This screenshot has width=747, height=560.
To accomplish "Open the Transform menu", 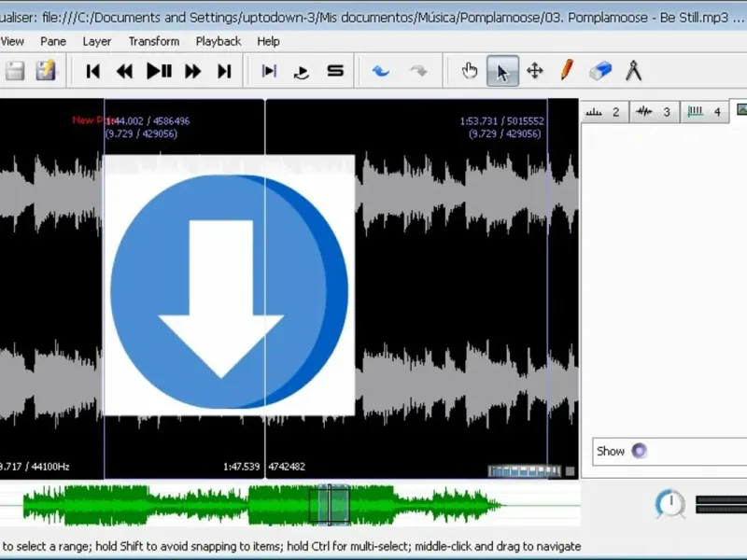I will 154,41.
